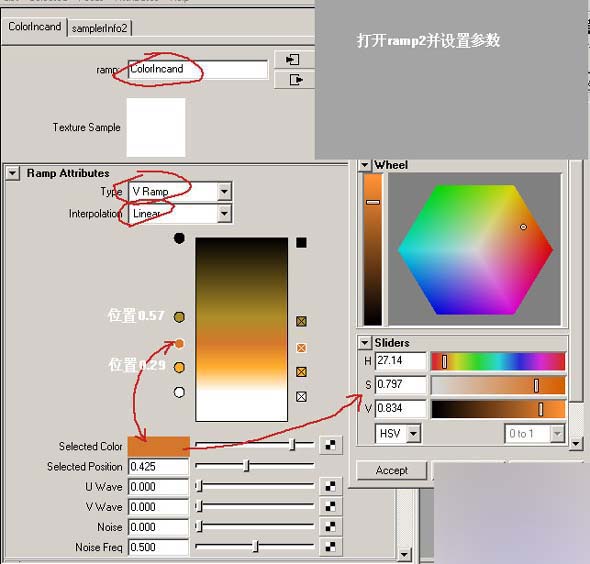Image resolution: width=590 pixels, height=564 pixels.
Task: Click the Selected Color swatch
Action: pyautogui.click(x=159, y=446)
